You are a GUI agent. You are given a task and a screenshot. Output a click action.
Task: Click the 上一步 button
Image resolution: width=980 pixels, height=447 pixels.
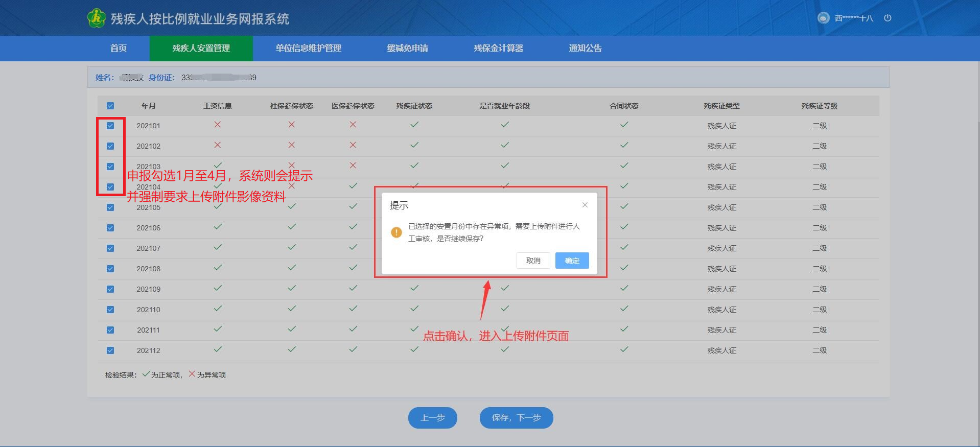click(432, 418)
